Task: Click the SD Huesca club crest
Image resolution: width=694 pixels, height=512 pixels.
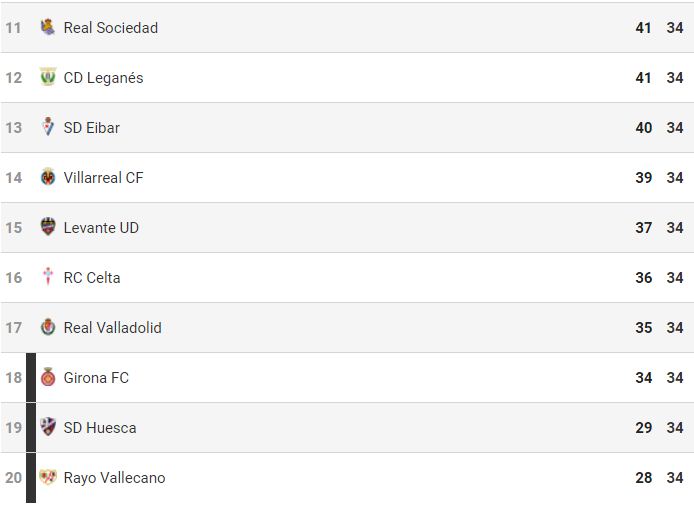Action: (48, 427)
